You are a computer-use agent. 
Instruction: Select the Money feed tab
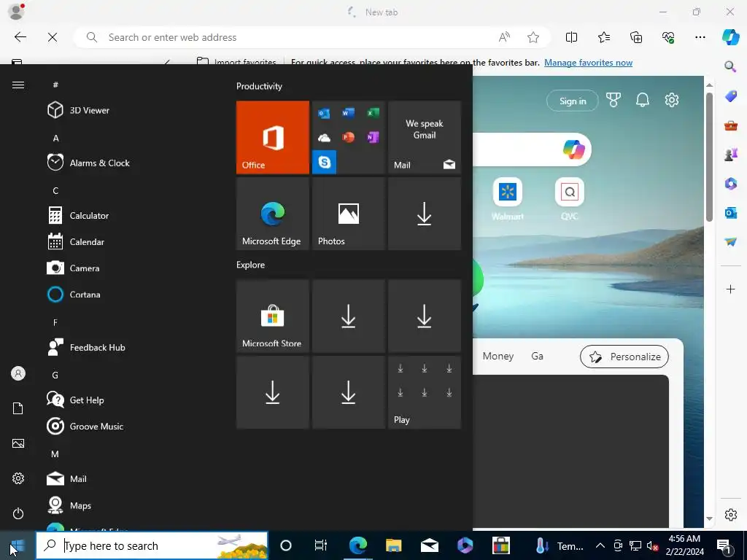[x=498, y=356]
